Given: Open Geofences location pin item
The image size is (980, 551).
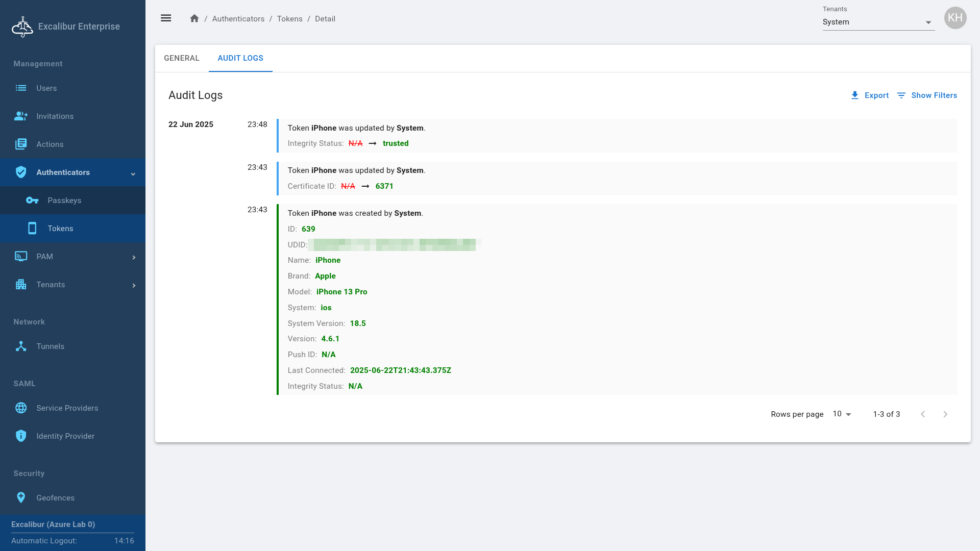Looking at the screenshot, I should [55, 498].
